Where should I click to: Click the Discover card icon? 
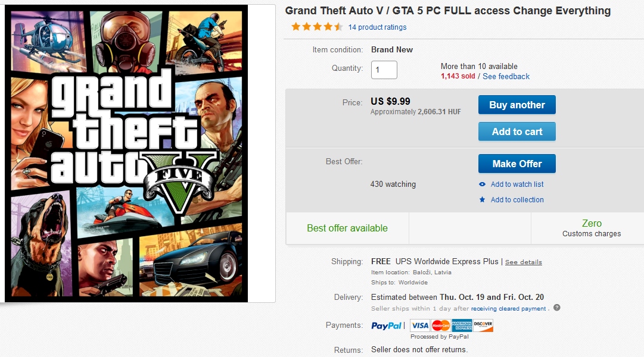pos(483,325)
